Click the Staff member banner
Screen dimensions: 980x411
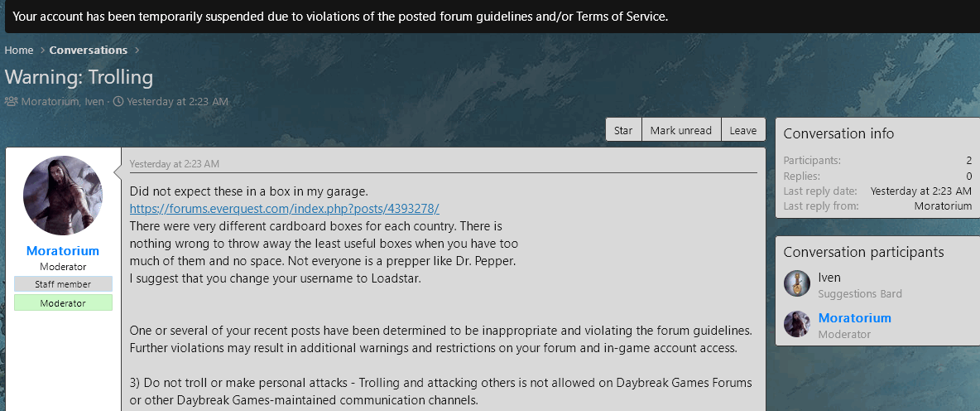(63, 284)
